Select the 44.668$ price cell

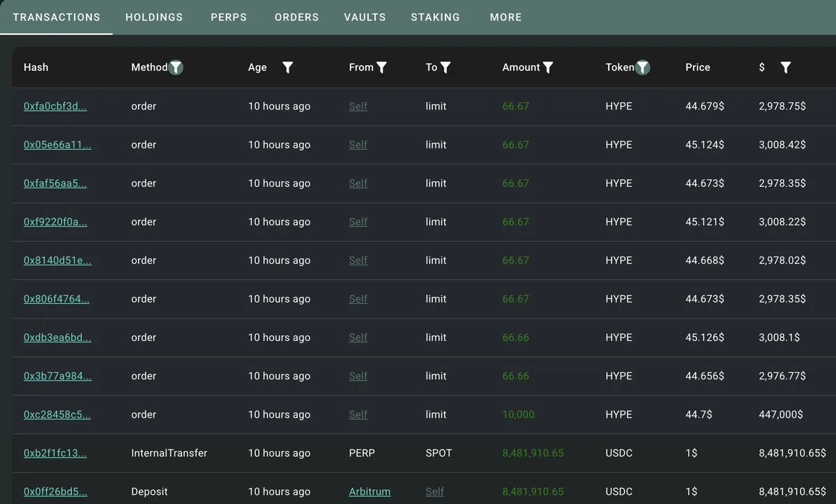704,260
